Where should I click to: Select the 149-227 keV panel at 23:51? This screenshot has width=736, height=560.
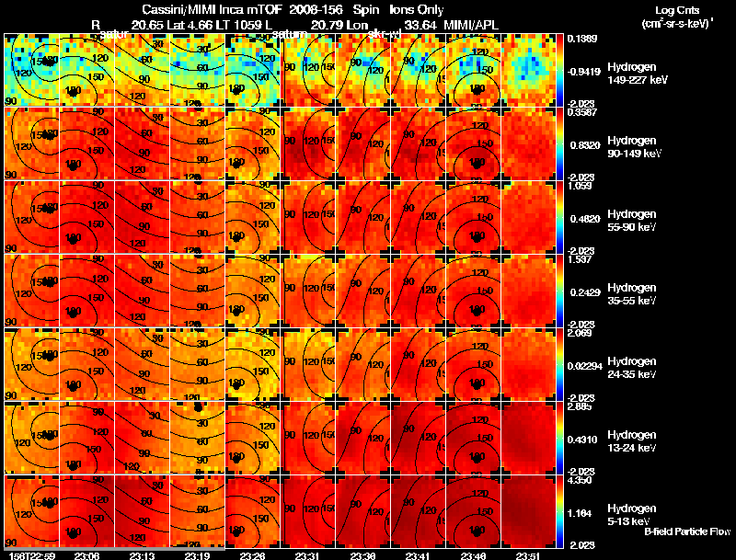529,70
